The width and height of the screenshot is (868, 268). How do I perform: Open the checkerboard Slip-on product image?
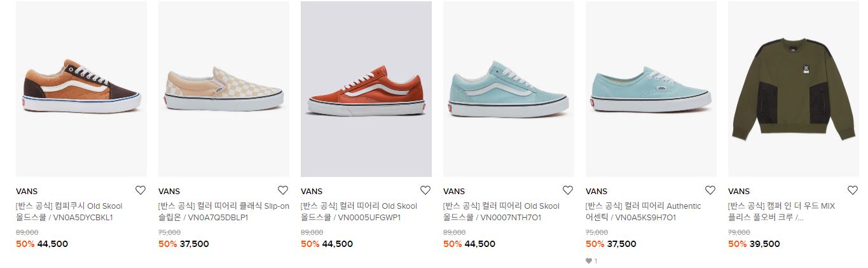224,89
